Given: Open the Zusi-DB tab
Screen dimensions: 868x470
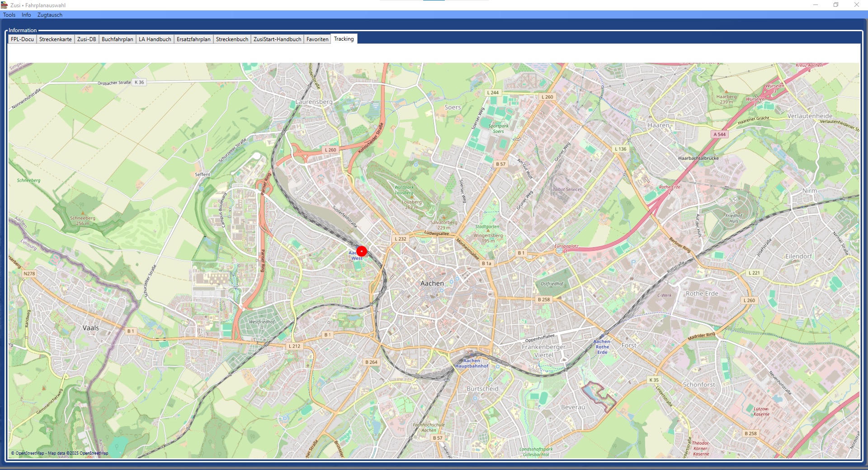Looking at the screenshot, I should (x=86, y=39).
